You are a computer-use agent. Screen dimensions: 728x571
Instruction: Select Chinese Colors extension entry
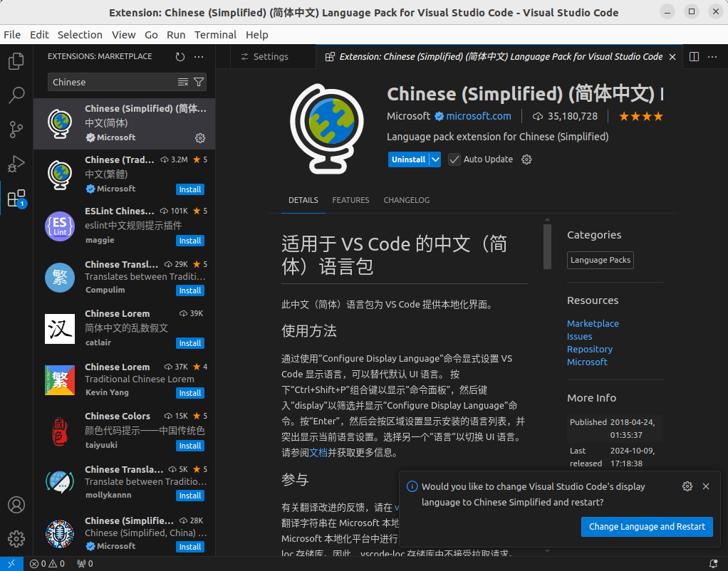click(125, 430)
